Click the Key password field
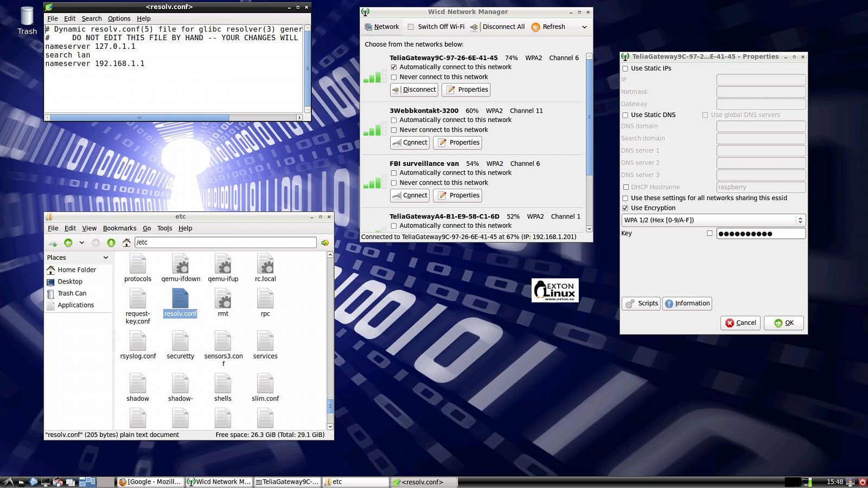868x488 pixels. 759,233
